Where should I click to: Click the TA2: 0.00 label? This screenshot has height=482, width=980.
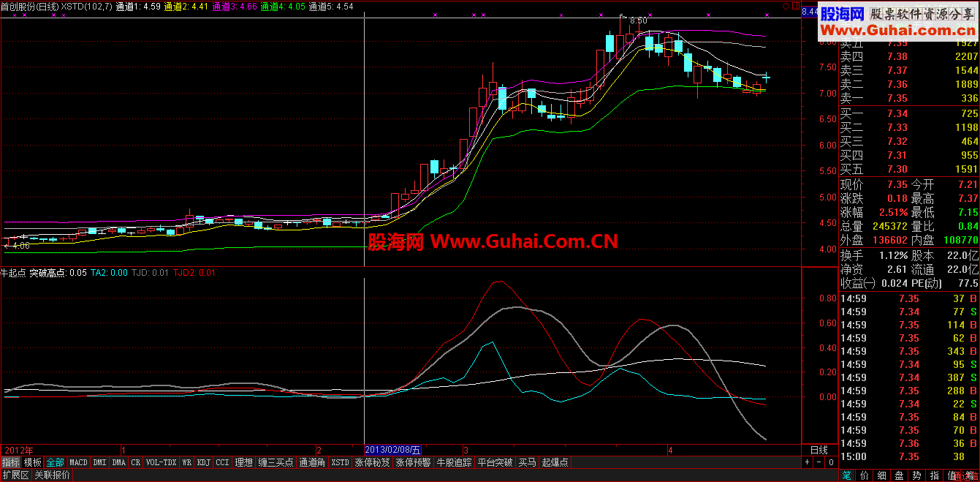[x=109, y=273]
